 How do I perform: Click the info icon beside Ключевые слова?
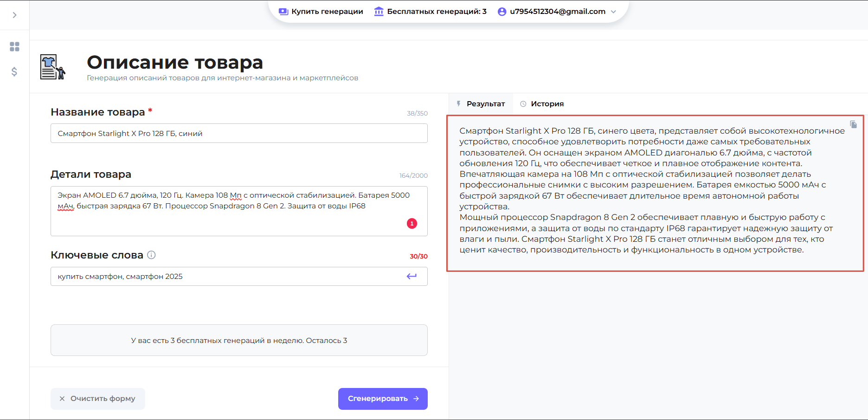click(x=151, y=255)
